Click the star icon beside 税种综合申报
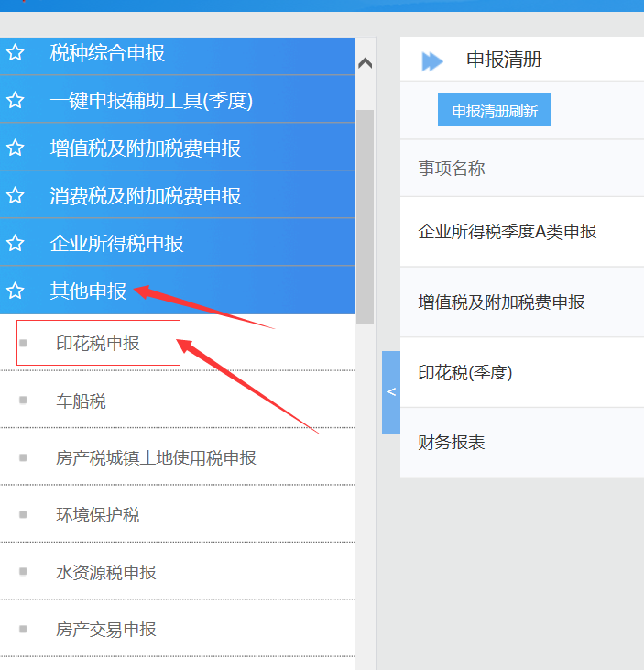The width and height of the screenshot is (644, 670). click(x=16, y=52)
